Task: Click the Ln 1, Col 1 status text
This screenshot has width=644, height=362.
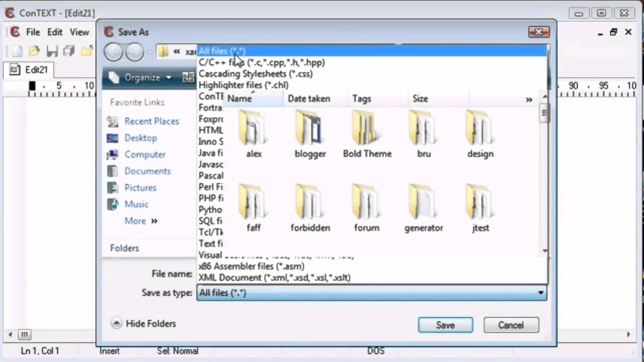Action: coord(40,351)
